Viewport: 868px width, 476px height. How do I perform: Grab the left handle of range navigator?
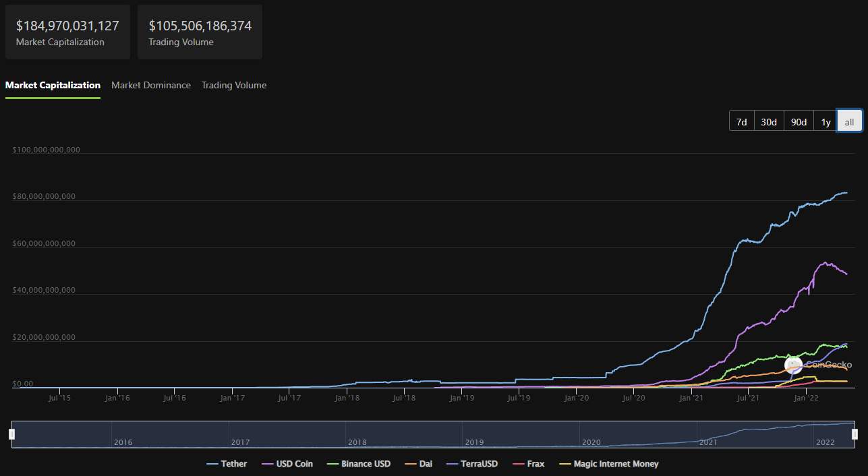[x=11, y=434]
